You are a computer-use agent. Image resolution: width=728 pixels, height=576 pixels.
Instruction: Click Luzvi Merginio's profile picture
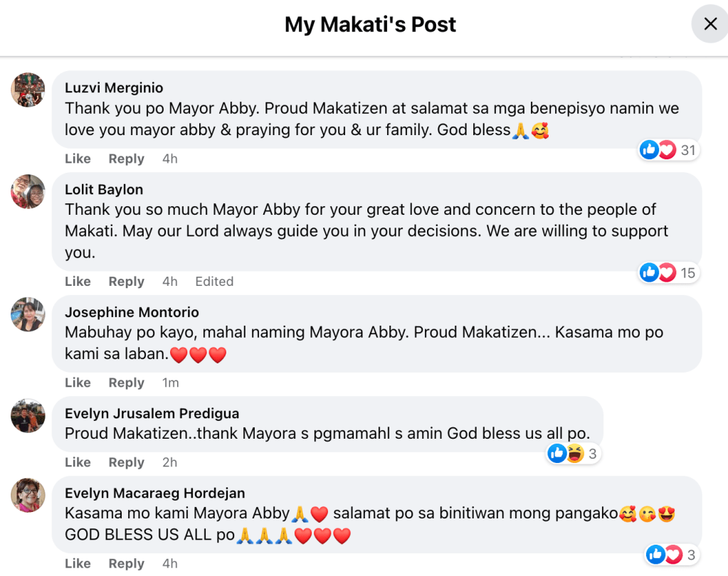[28, 90]
